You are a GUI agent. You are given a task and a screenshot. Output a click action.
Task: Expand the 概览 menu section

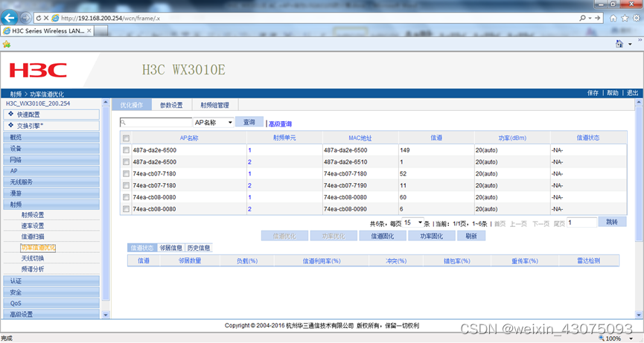[x=51, y=137]
